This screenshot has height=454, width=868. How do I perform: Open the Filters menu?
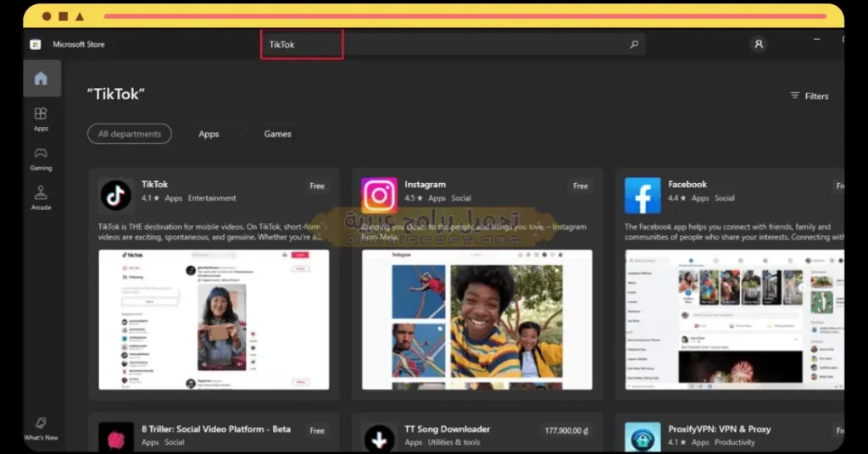[x=810, y=97]
